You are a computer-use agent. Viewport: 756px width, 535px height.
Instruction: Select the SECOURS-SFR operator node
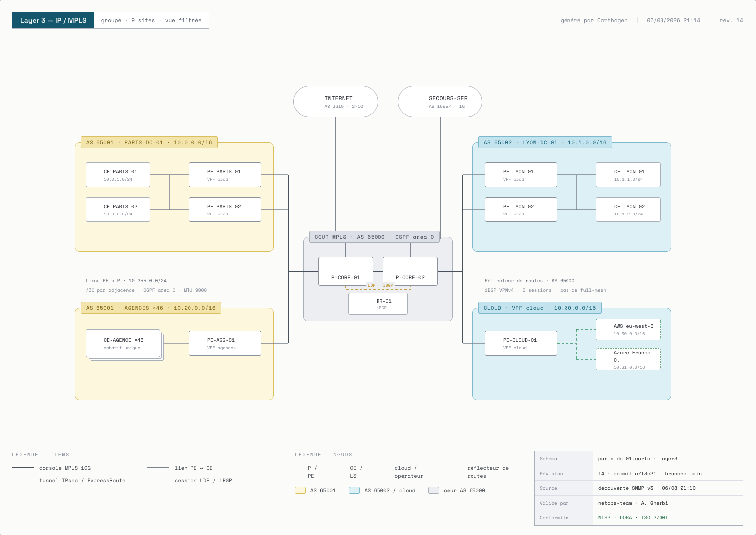(440, 102)
